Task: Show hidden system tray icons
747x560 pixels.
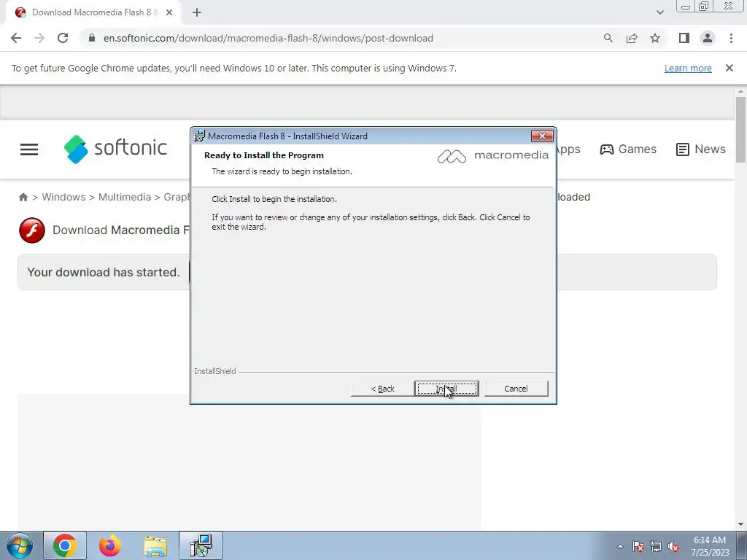Action: pos(620,546)
